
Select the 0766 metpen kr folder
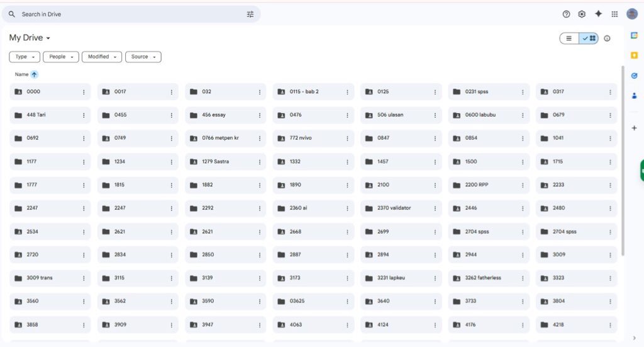point(226,138)
